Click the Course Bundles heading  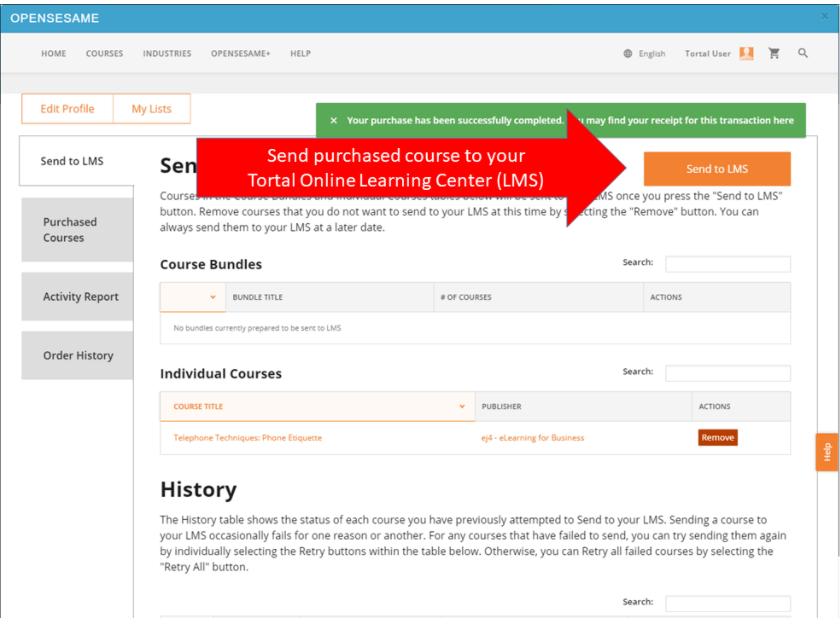tap(211, 264)
